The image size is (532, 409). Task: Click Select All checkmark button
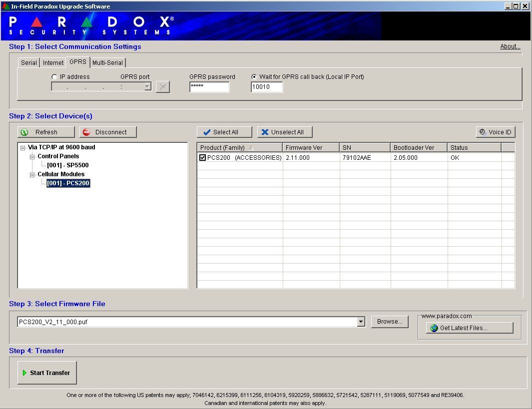[225, 132]
